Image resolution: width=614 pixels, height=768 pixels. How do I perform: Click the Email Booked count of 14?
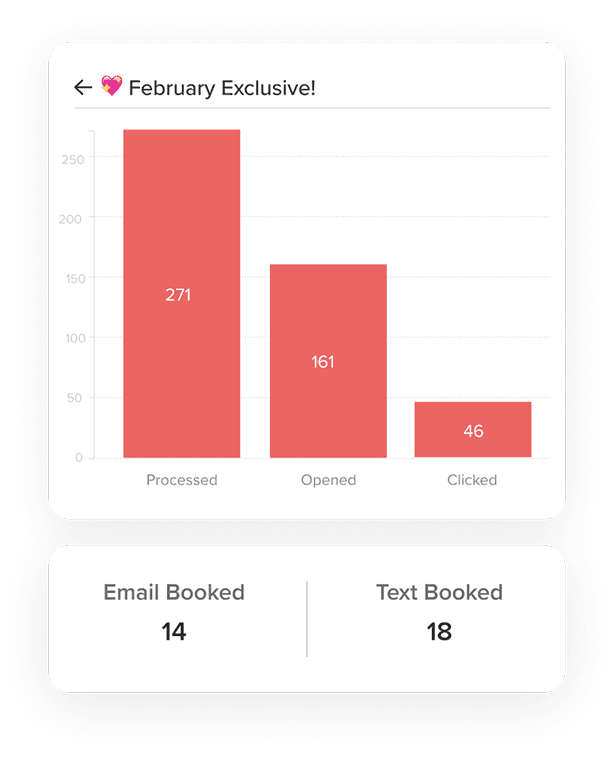[x=174, y=631]
